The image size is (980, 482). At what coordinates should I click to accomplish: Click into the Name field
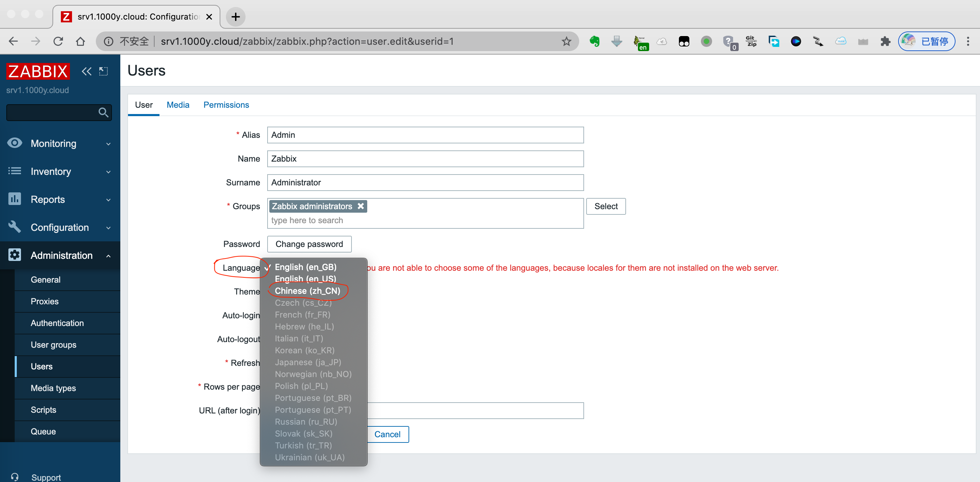click(425, 159)
